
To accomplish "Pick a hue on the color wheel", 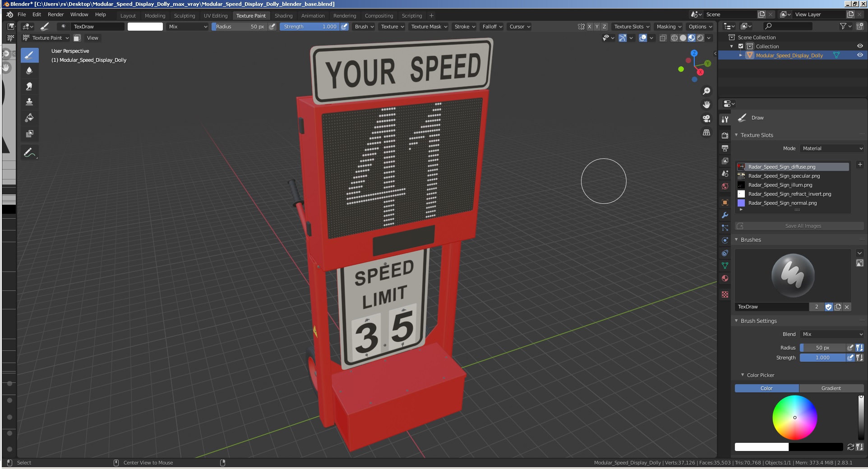I will click(794, 418).
